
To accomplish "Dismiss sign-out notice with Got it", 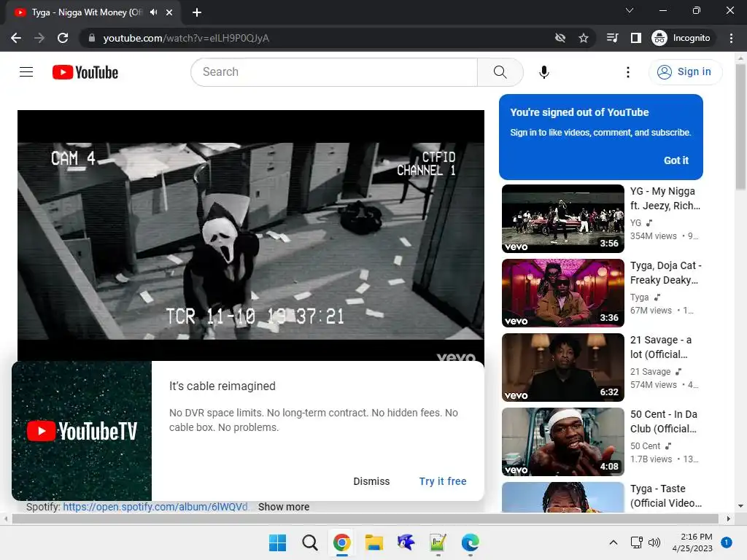I will pos(676,160).
